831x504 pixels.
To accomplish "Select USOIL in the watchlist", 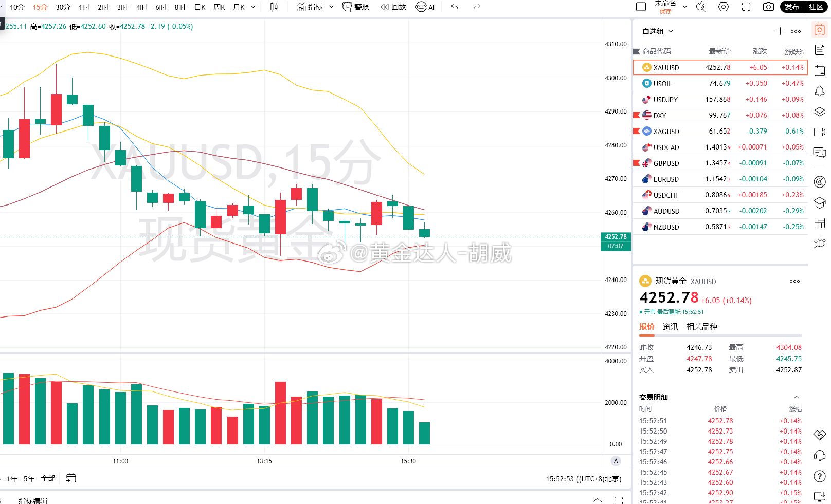I will point(720,83).
